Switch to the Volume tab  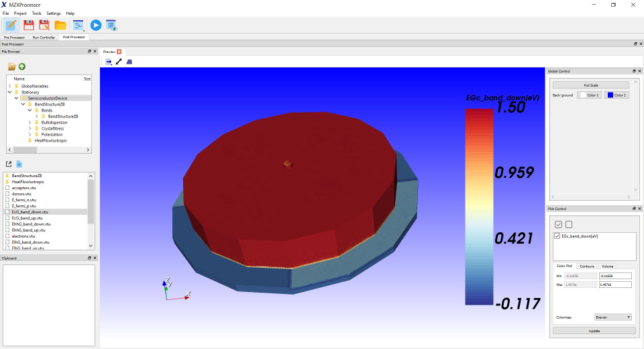[x=608, y=266]
